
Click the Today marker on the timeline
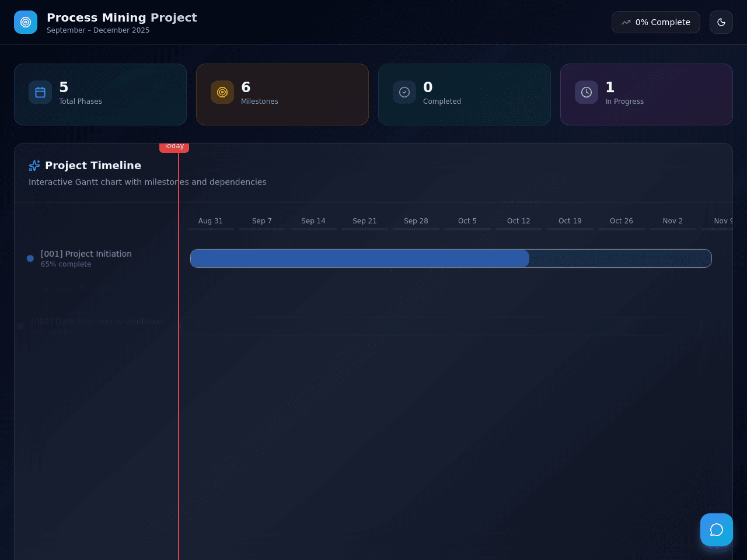pyautogui.click(x=174, y=147)
